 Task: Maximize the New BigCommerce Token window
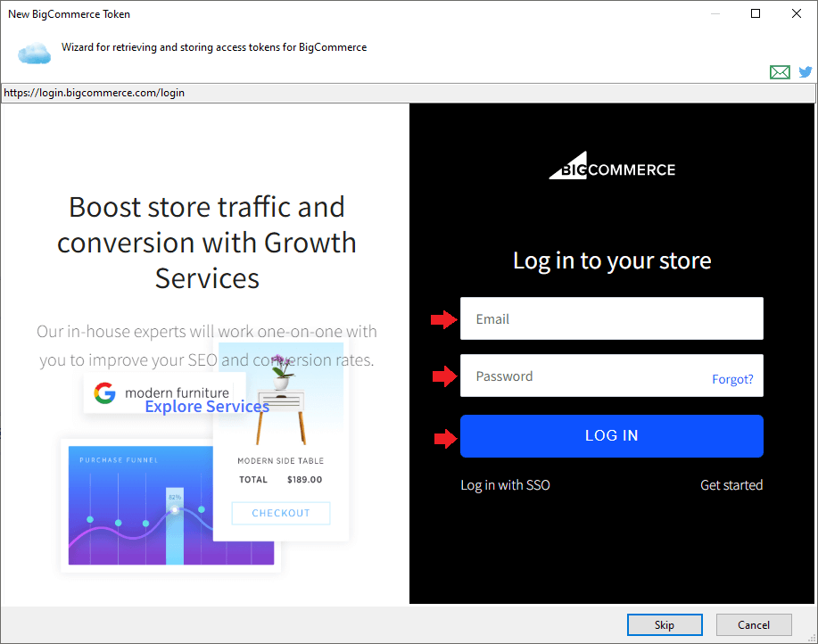(756, 13)
